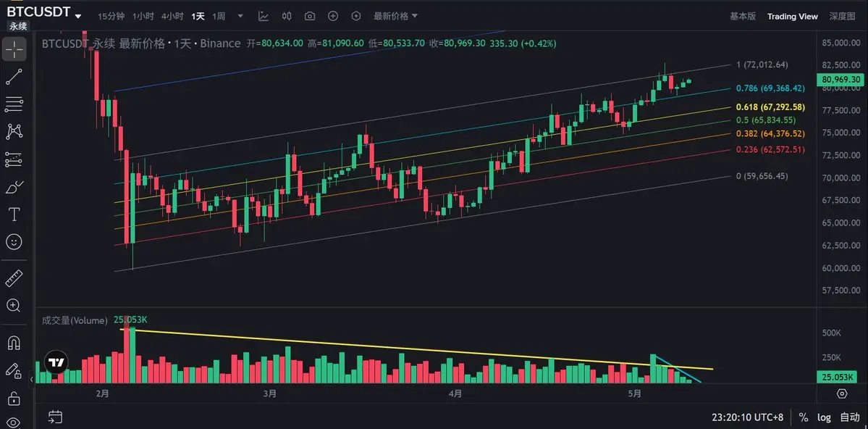Select the Trading View tab
This screenshot has height=429, width=868.
click(x=792, y=17)
